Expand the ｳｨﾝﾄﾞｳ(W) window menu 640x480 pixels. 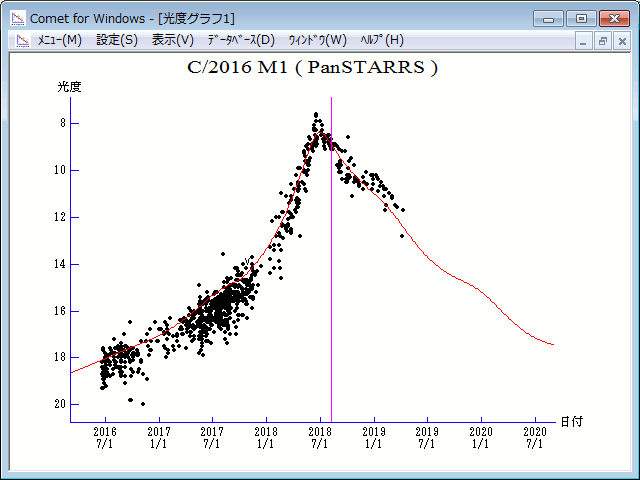[317, 40]
